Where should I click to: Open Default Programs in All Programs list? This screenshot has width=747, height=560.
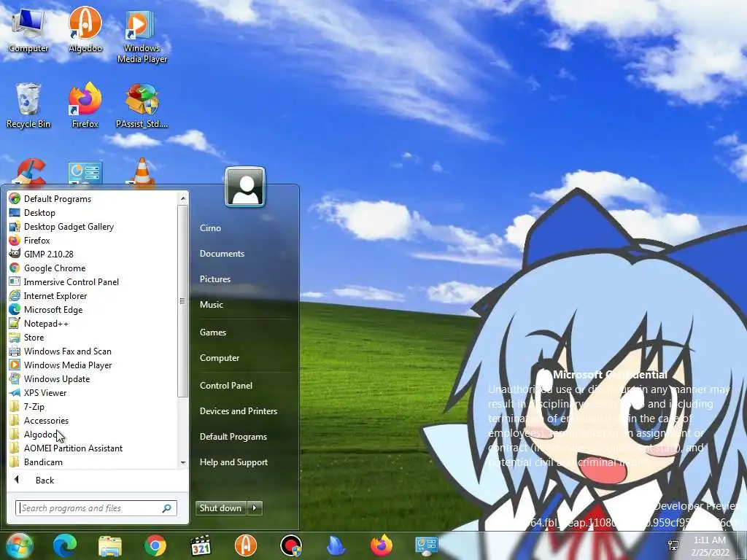pyautogui.click(x=93, y=198)
